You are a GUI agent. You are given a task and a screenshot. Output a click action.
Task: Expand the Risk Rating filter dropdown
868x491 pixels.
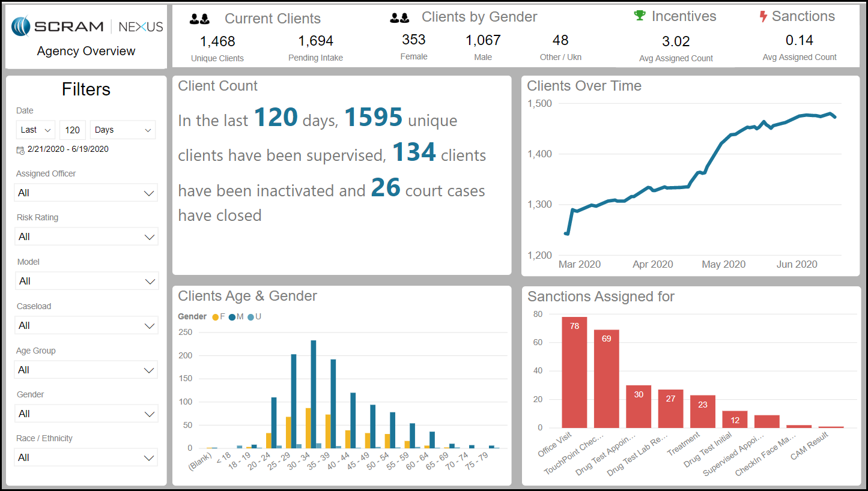86,236
